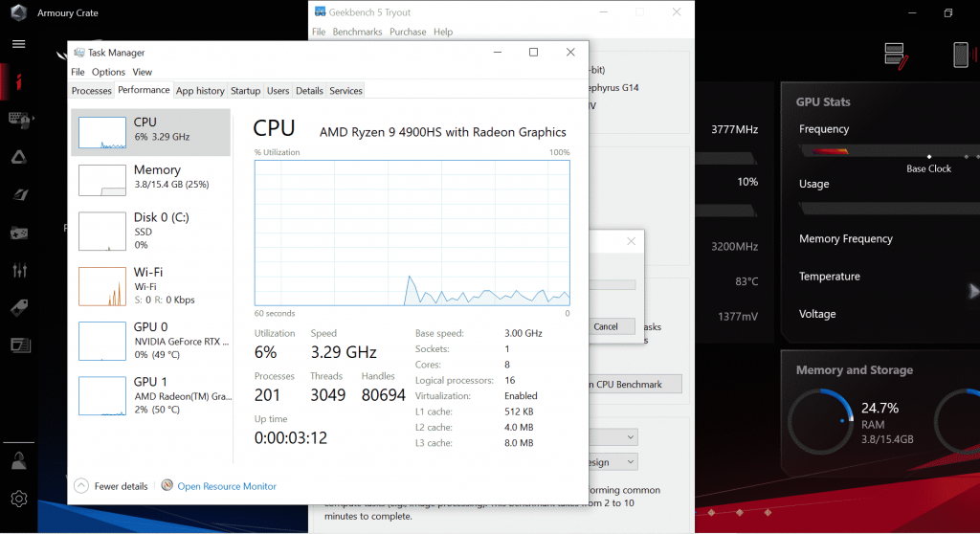Click the Armoury Crate logo icon
Screen dimensions: 980x534
tap(19, 12)
